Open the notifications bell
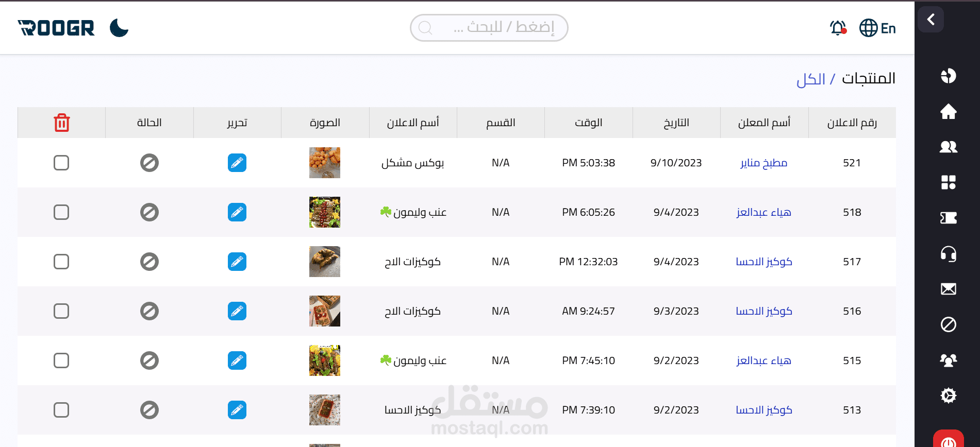 838,28
